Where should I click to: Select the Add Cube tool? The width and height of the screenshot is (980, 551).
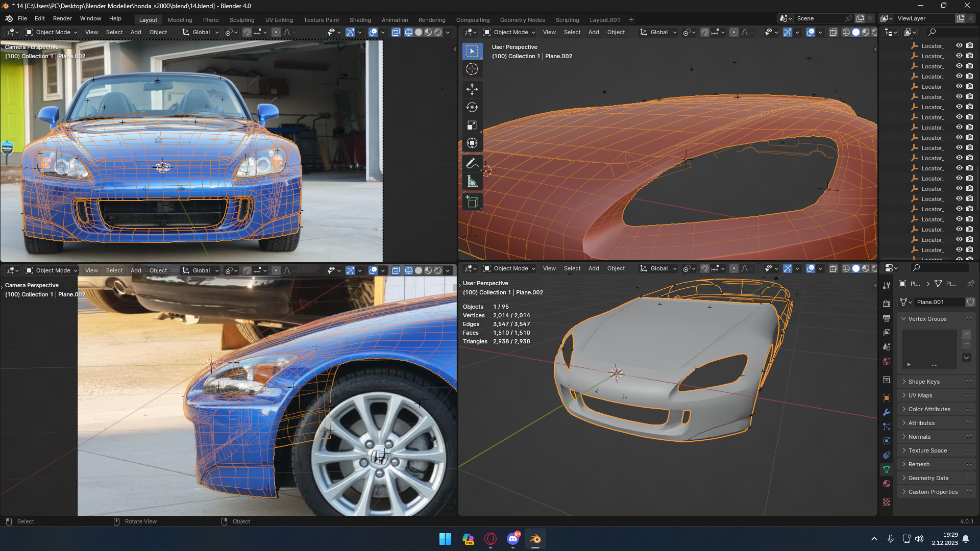point(472,202)
